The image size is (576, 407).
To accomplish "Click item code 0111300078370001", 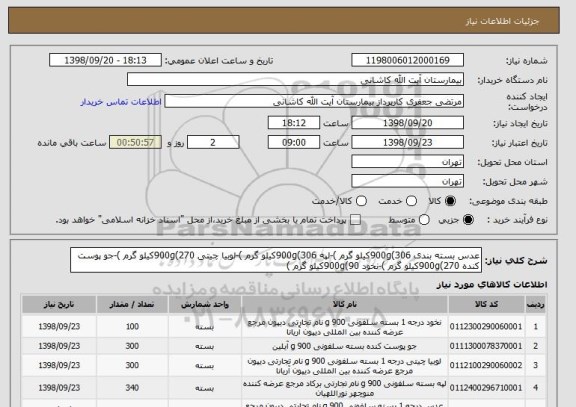I will click(x=486, y=346).
